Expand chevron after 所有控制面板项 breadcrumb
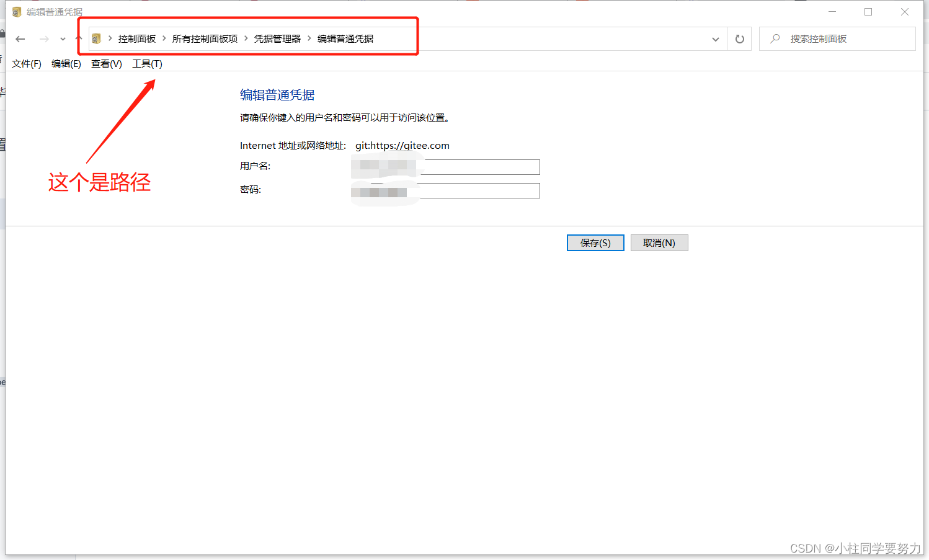This screenshot has height=560, width=929. tap(246, 38)
